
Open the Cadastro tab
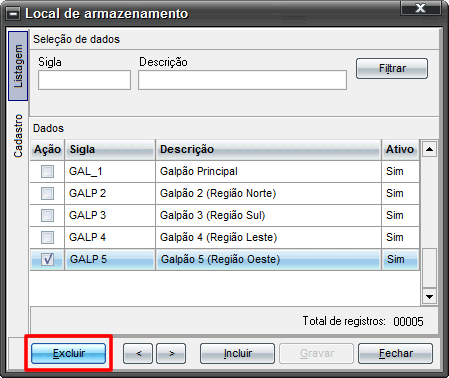18,136
